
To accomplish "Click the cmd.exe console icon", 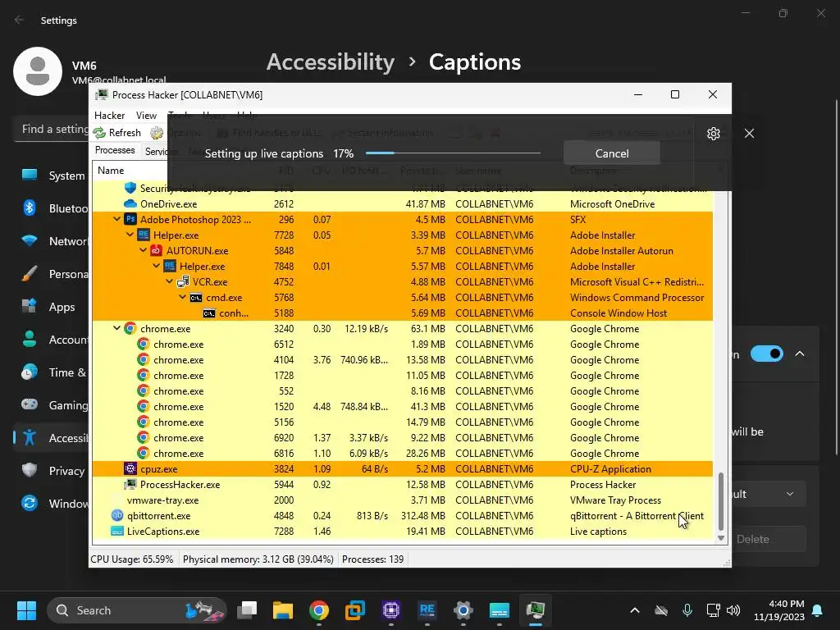I will (x=196, y=297).
